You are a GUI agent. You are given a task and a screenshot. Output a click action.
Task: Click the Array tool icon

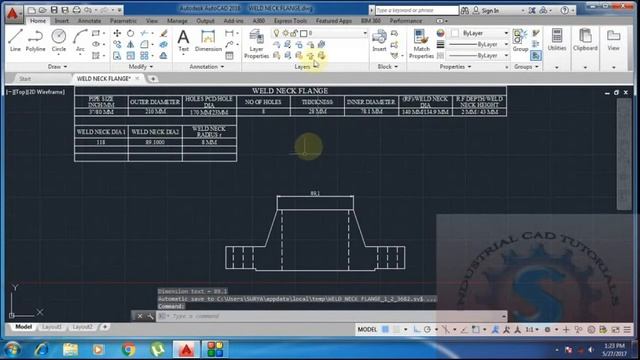(144, 56)
